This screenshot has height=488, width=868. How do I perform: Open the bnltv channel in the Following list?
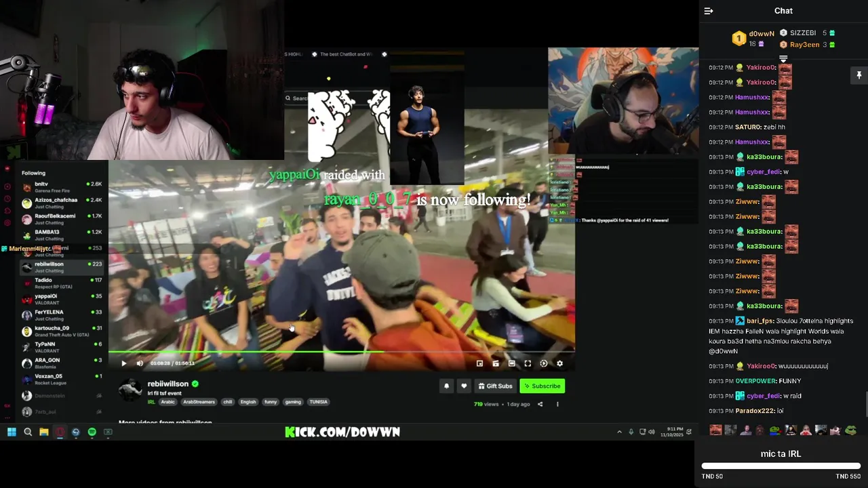[x=61, y=187]
